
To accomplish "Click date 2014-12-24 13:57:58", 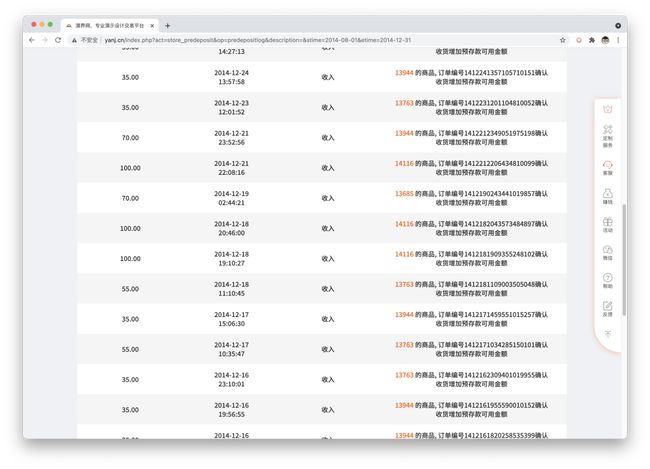I will pyautogui.click(x=231, y=77).
